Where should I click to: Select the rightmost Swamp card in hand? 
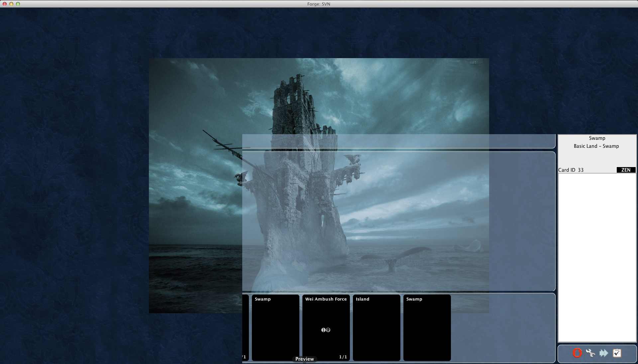427,327
